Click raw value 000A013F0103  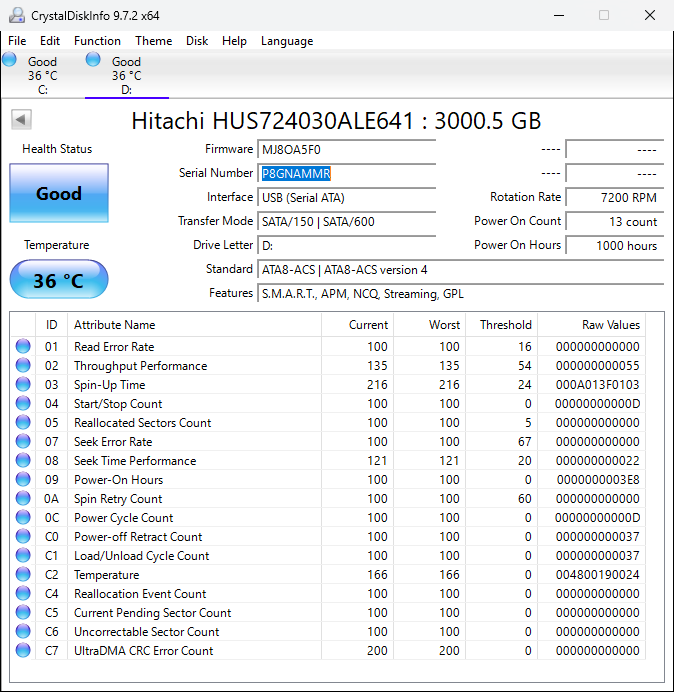tap(598, 385)
